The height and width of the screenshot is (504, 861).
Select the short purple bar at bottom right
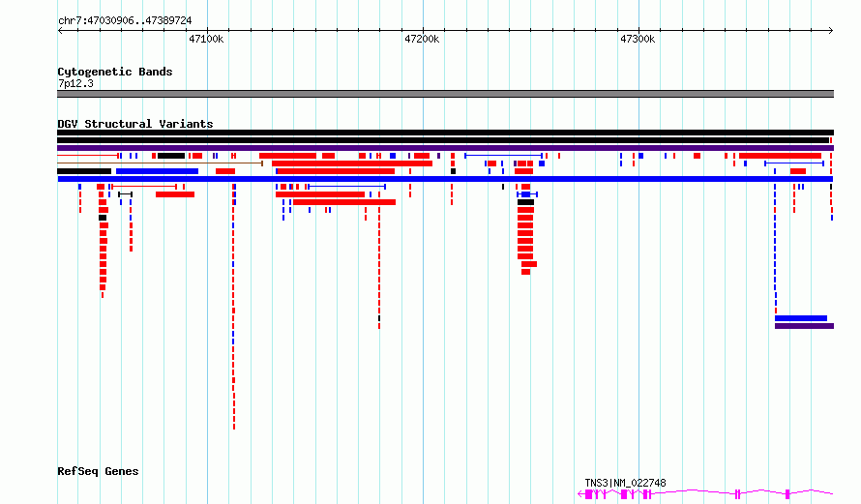(x=805, y=326)
